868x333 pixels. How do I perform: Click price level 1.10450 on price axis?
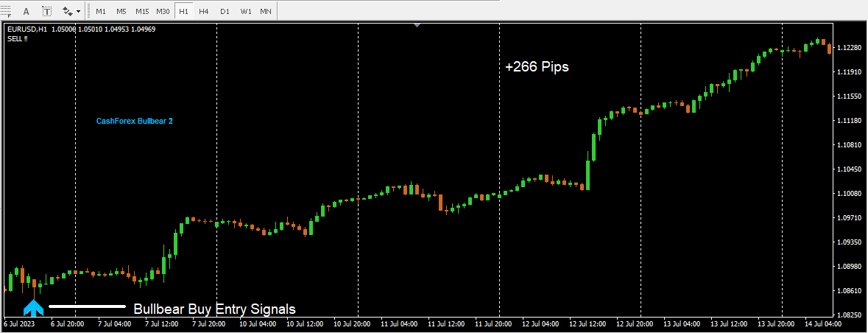click(x=849, y=169)
